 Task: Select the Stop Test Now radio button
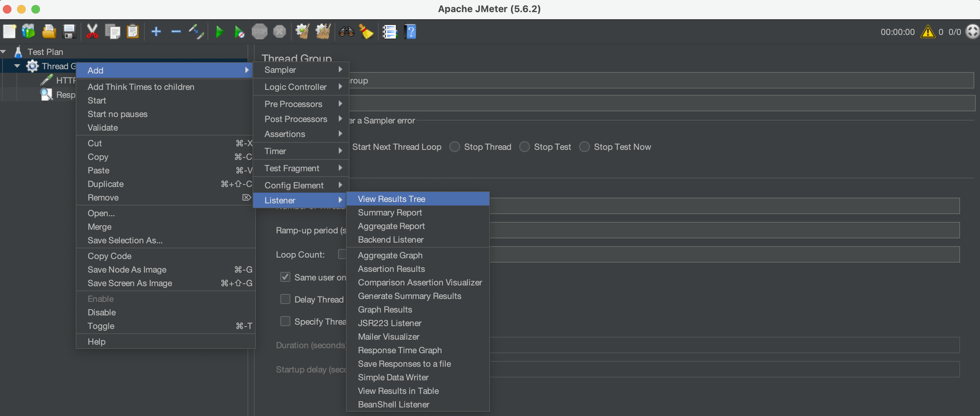(x=585, y=147)
